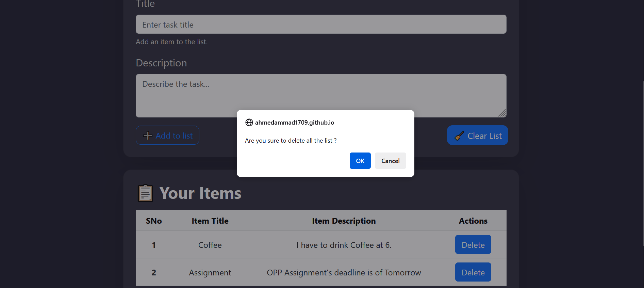Click the Assignment title cell
Screen dimensions: 644x288
coord(210,273)
